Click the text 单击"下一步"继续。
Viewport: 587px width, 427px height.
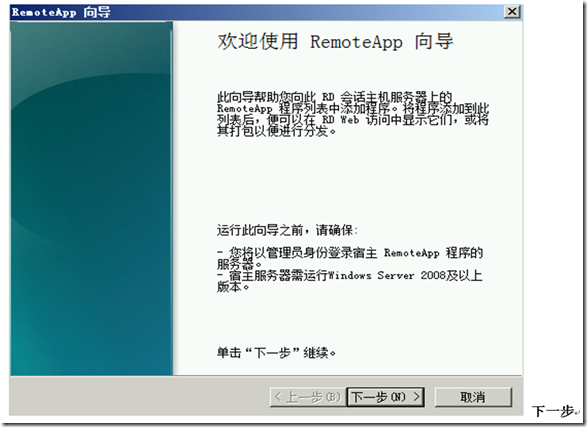coord(276,353)
